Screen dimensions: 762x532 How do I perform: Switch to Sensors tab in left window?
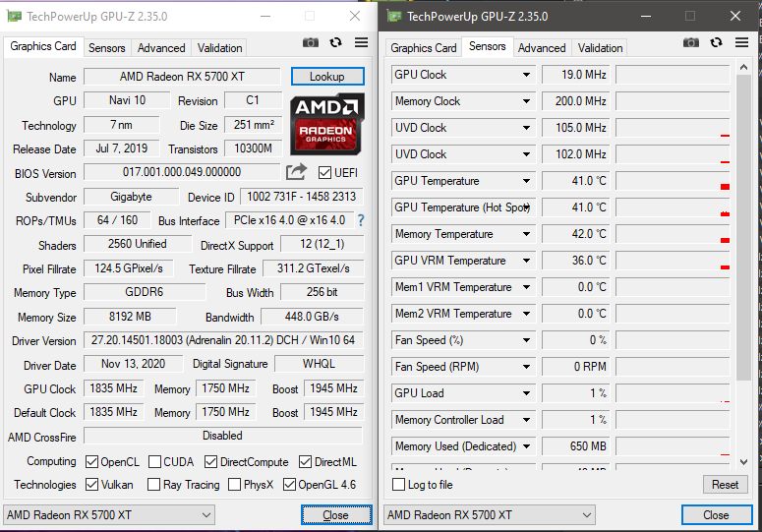(x=107, y=48)
